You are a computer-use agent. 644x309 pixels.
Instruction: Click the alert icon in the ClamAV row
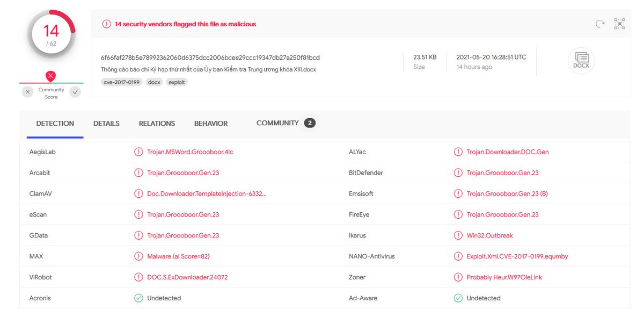pos(138,193)
